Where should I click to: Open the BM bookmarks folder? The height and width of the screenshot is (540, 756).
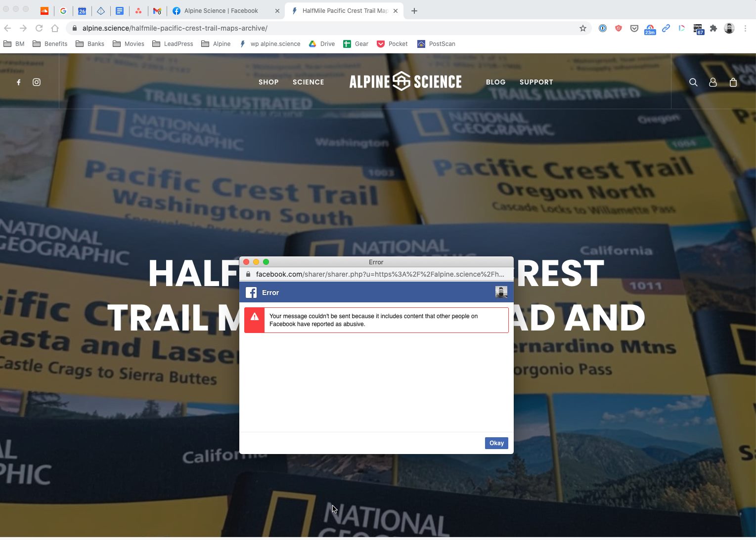click(x=14, y=44)
